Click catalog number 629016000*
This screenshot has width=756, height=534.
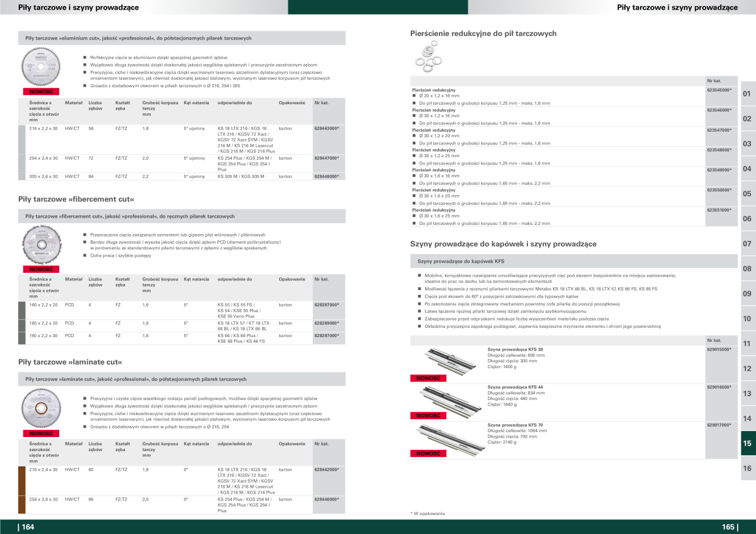[x=719, y=387]
